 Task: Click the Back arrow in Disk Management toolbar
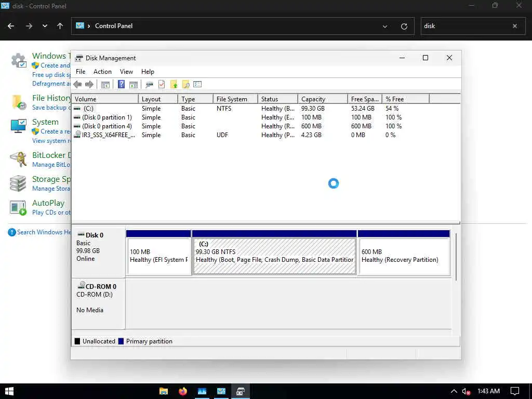click(x=77, y=85)
